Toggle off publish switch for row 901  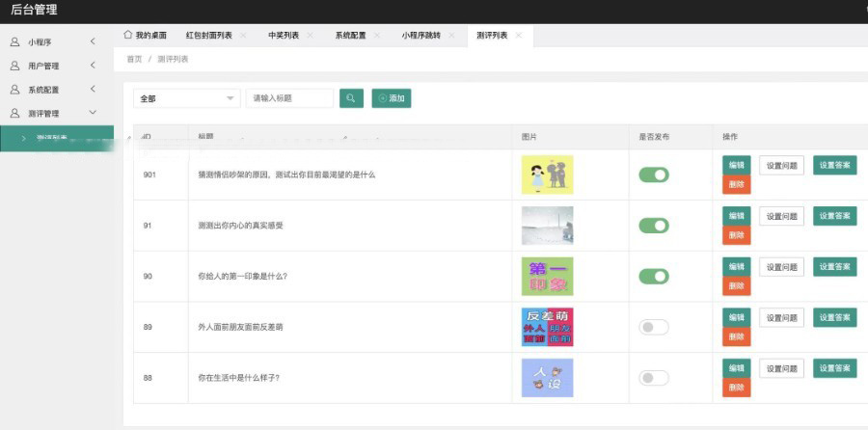pos(653,175)
